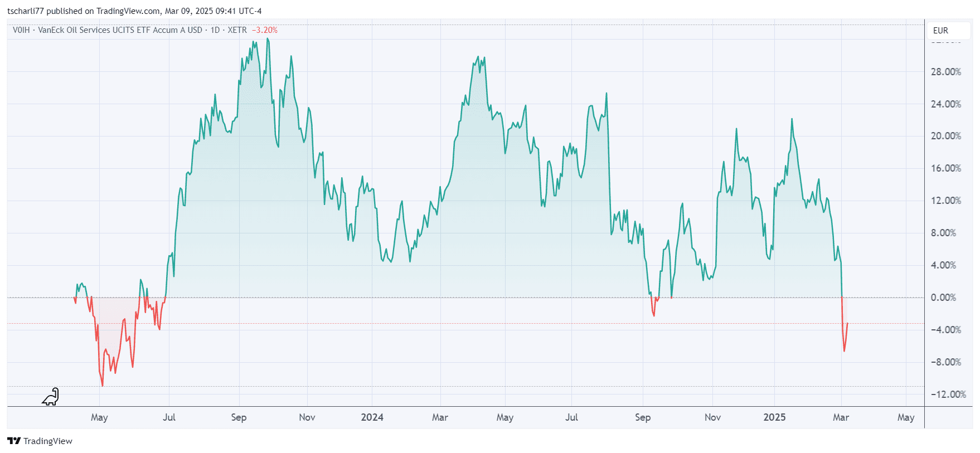Click the XETR exchange label
Viewport: 980px width, 453px height.
pyautogui.click(x=237, y=30)
